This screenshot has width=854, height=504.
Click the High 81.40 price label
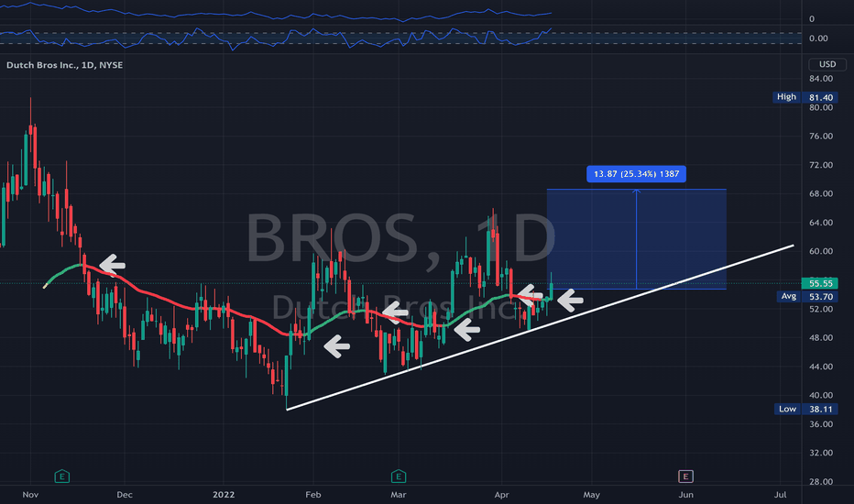(x=805, y=97)
